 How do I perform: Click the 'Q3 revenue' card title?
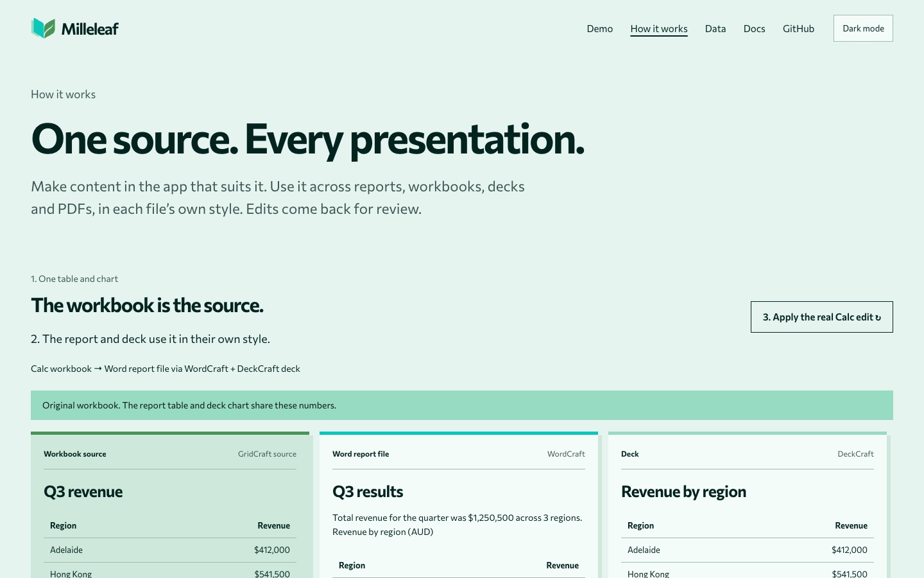tap(83, 491)
